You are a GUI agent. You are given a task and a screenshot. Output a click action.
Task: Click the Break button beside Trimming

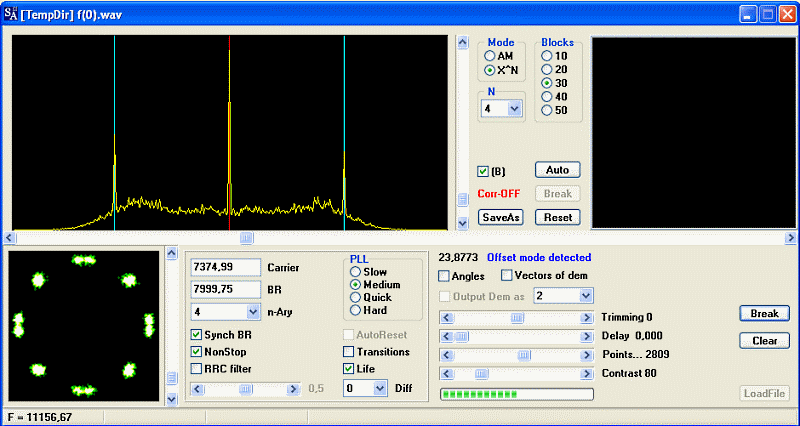point(764,313)
